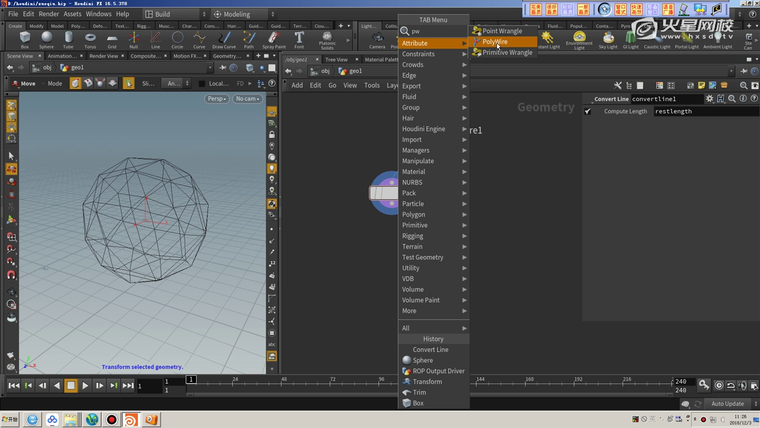Toggle the Local checkbox in viewport toolbar
This screenshot has height=428, width=760.
click(x=204, y=84)
